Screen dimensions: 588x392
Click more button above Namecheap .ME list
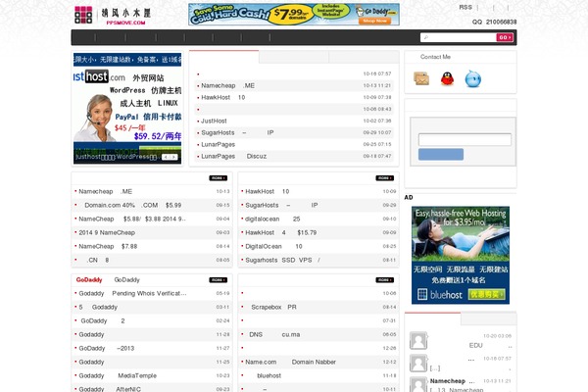219,177
